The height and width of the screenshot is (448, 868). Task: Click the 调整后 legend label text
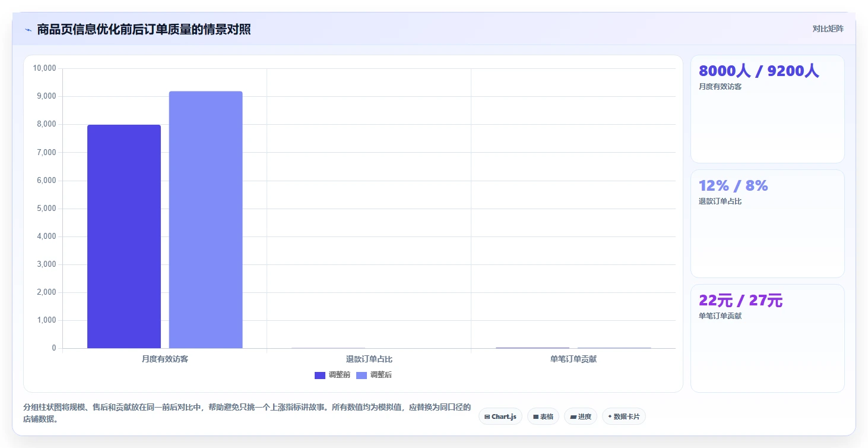point(381,375)
